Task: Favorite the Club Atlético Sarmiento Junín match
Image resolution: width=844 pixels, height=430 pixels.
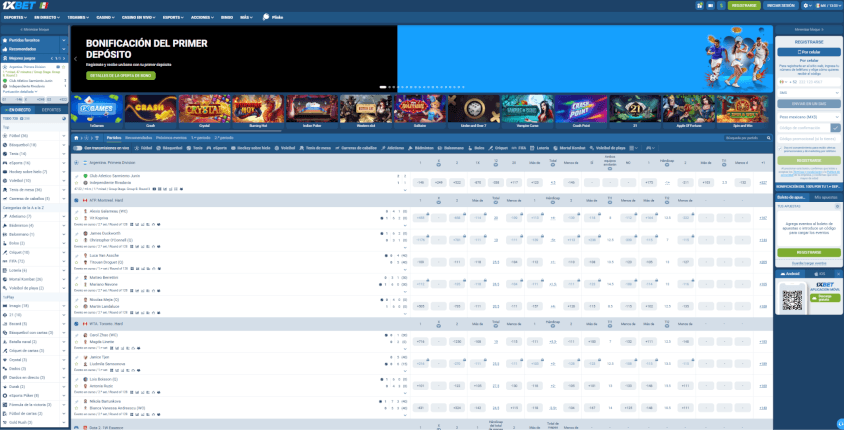Action: tap(76, 182)
